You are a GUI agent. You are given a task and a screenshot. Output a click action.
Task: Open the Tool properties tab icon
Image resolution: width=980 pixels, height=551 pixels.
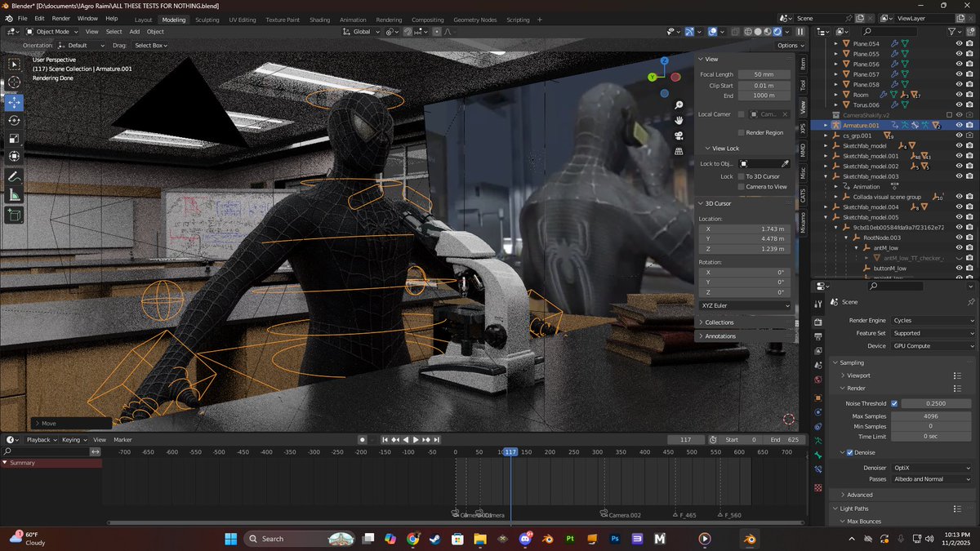[x=818, y=304]
